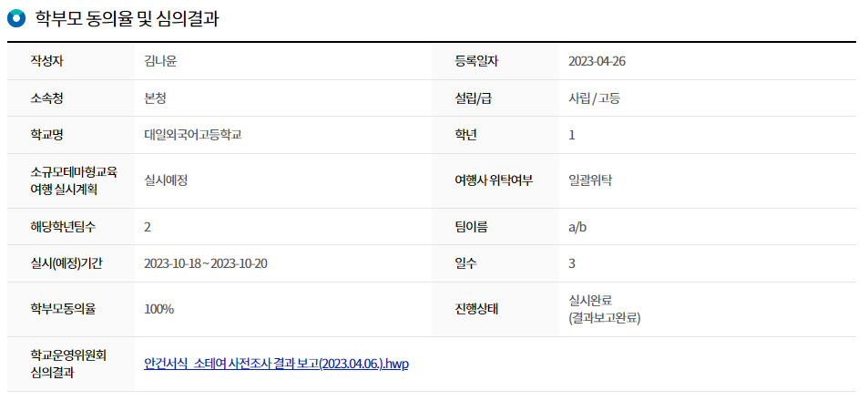The height and width of the screenshot is (401, 868).
Task: Click the 소속청 value 본청
Action: (x=155, y=98)
